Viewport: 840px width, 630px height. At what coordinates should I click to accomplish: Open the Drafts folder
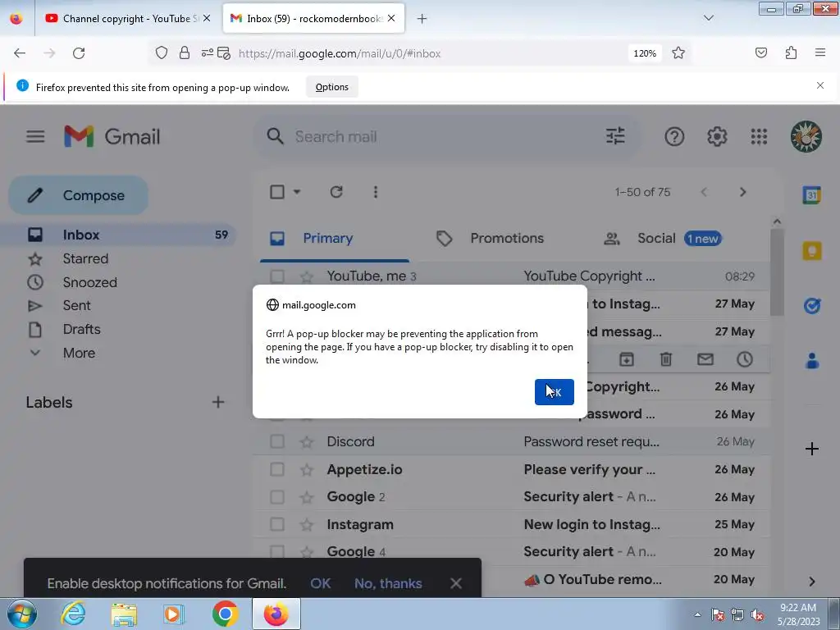click(x=81, y=329)
